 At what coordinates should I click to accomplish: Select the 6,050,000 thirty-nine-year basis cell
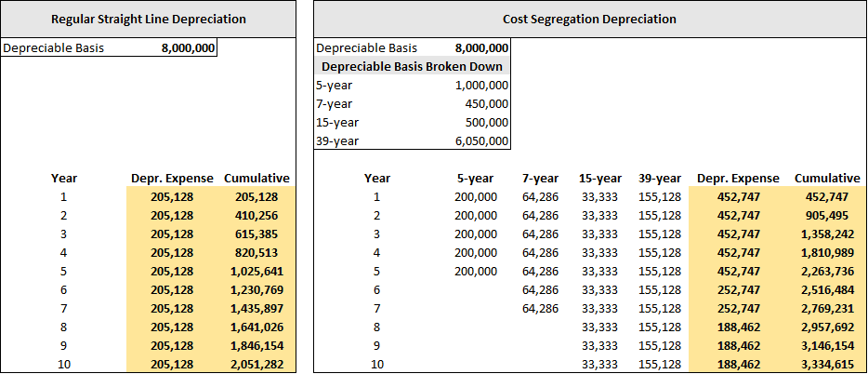(x=481, y=141)
